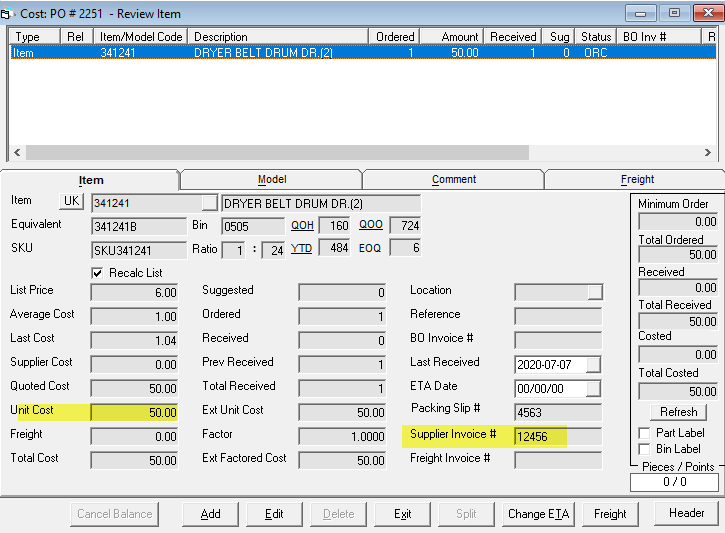Open the Last Received date picker
Viewport: 725px width, 533px height.
(593, 365)
